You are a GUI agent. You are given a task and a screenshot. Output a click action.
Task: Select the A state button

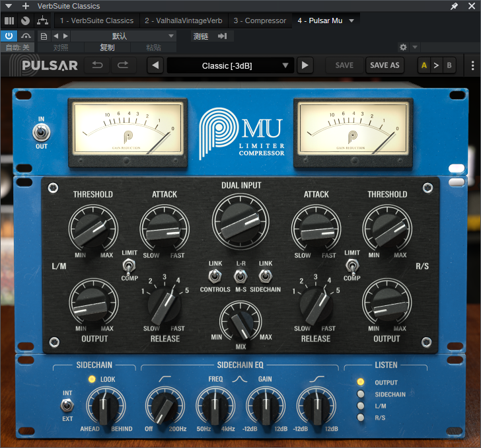[x=424, y=65]
